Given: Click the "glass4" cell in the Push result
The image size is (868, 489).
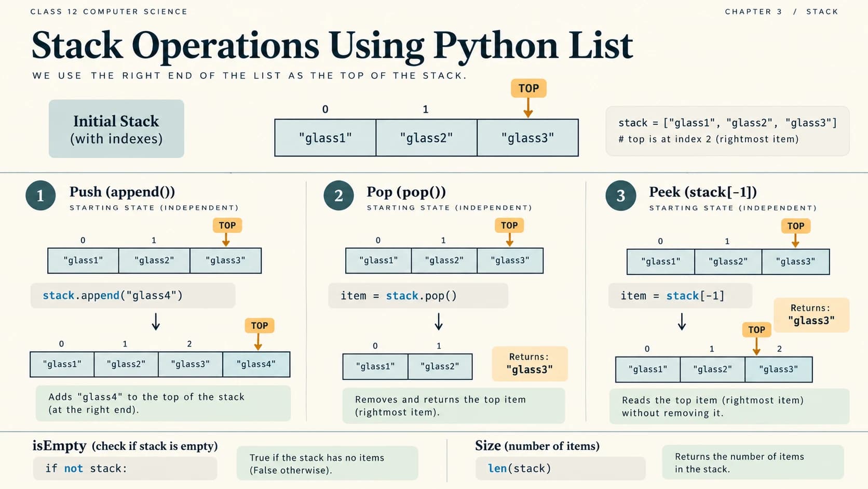Looking at the screenshot, I should (256, 364).
